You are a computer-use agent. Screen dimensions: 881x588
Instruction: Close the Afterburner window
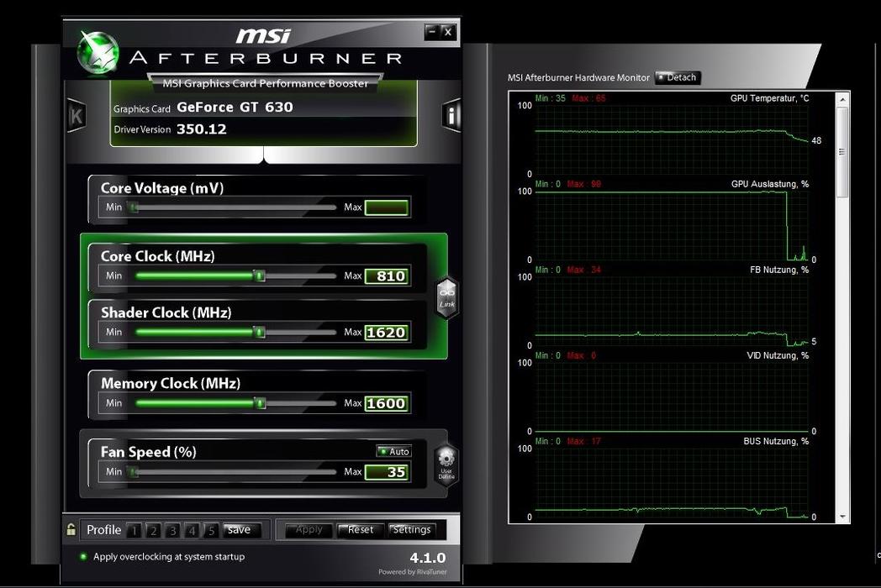click(x=448, y=32)
